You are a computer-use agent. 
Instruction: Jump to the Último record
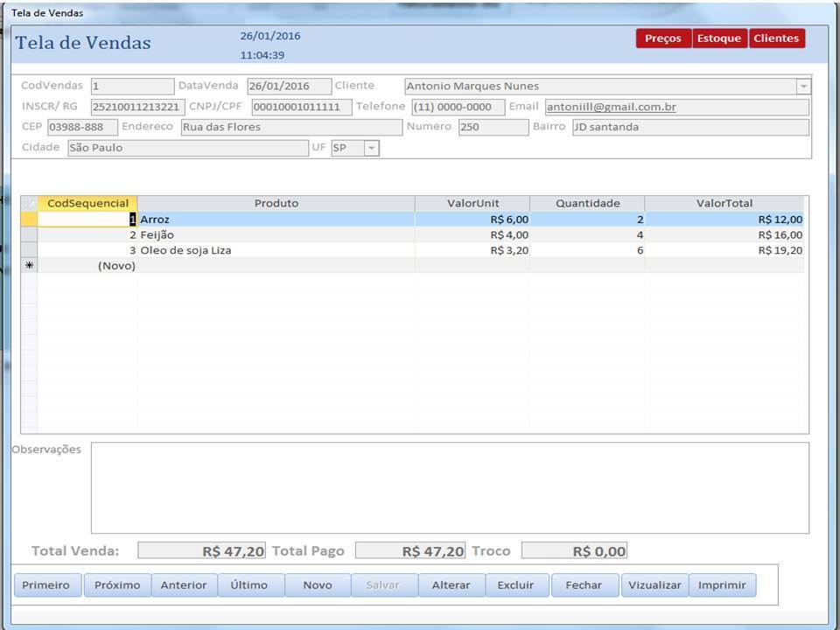250,585
